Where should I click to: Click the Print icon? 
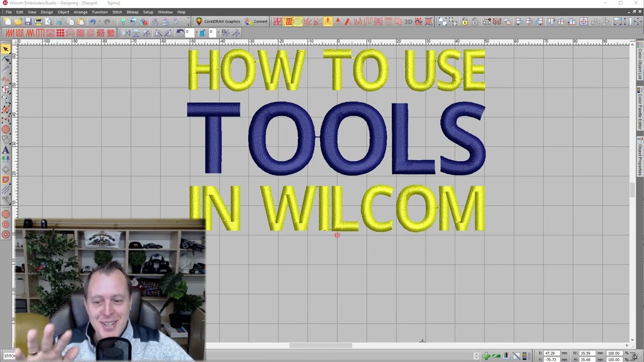pyautogui.click(x=38, y=22)
